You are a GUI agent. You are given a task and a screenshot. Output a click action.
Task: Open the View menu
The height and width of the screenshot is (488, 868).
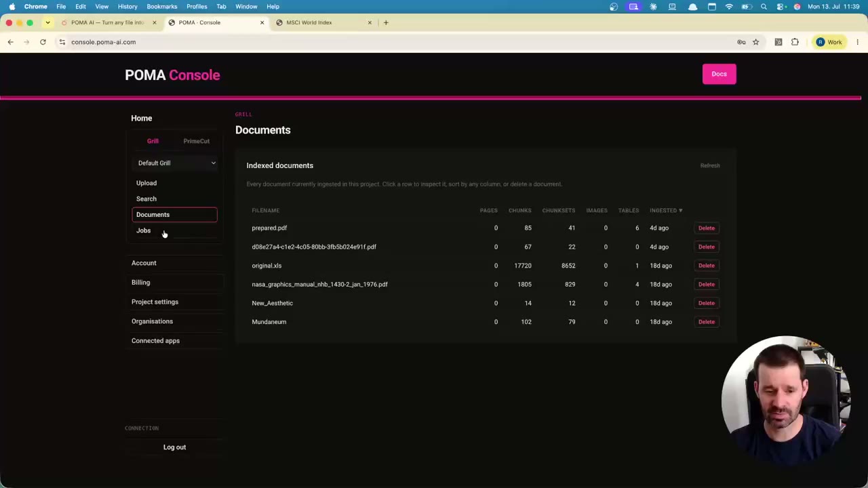tap(102, 7)
